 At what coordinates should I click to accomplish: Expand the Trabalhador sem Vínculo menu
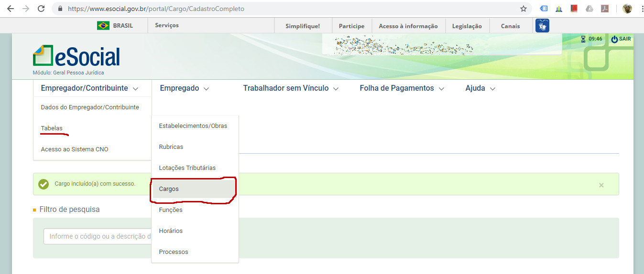tap(290, 88)
